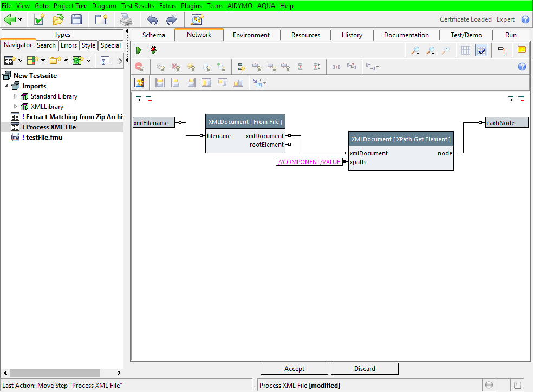Switch to the Environment tab

tap(251, 35)
